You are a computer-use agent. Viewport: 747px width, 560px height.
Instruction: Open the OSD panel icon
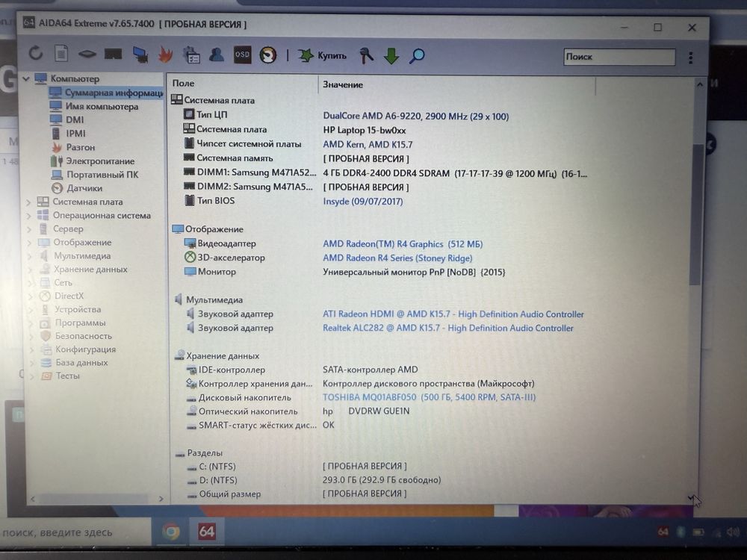tap(242, 55)
